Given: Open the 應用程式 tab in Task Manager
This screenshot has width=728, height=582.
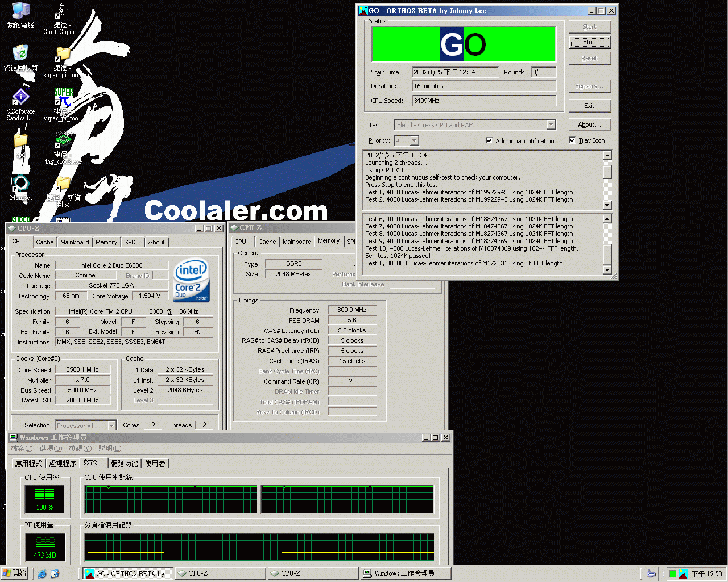Looking at the screenshot, I should (x=28, y=464).
